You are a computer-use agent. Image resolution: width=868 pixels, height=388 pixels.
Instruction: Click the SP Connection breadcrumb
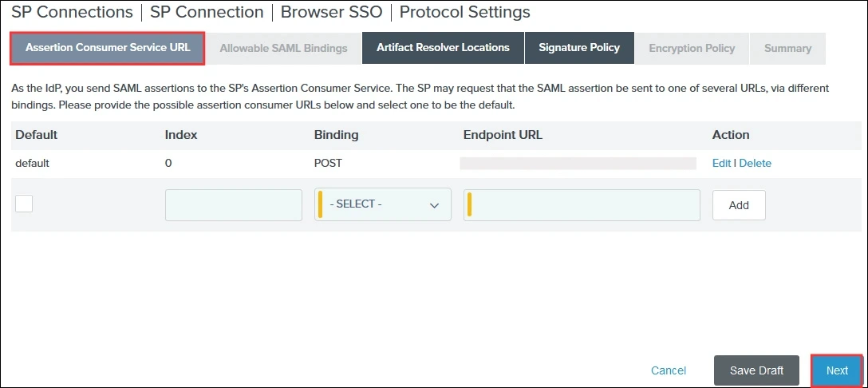[x=207, y=13]
